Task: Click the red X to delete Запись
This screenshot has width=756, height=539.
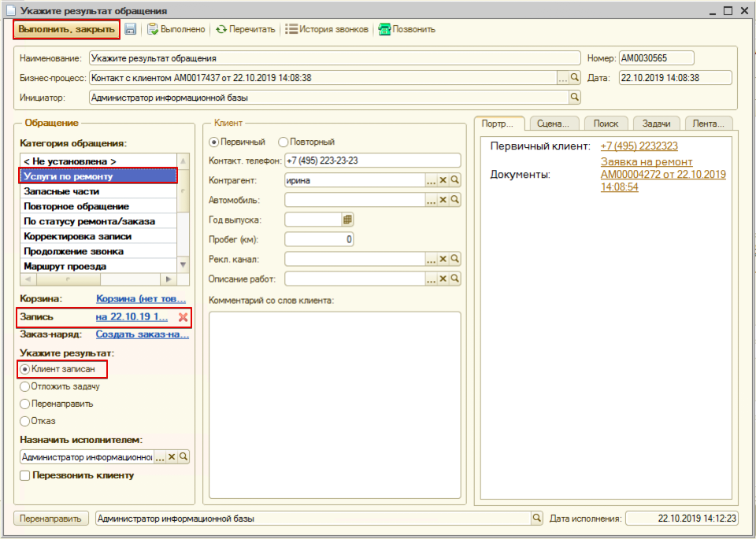Action: tap(183, 317)
